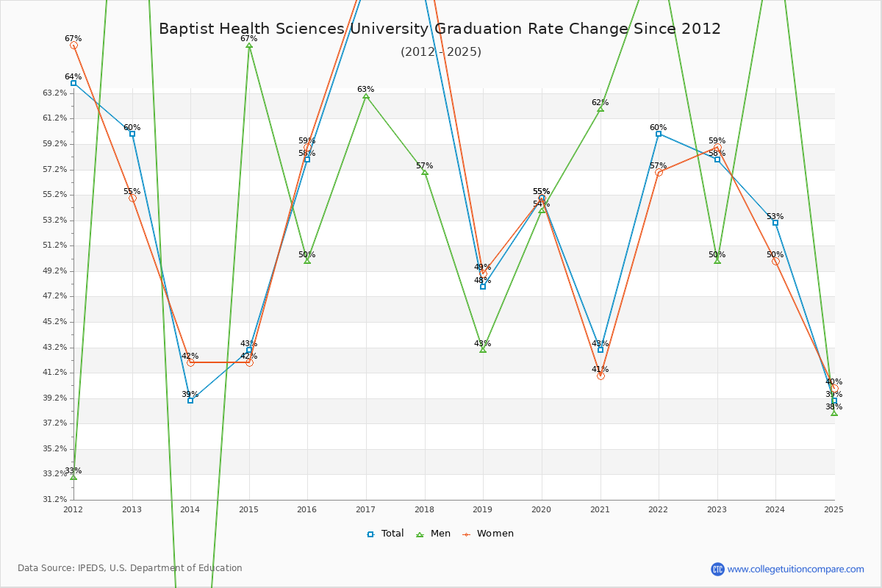Viewport: 882px width, 588px height.
Task: Click the 47.2% y-axis label
Action: pos(55,296)
